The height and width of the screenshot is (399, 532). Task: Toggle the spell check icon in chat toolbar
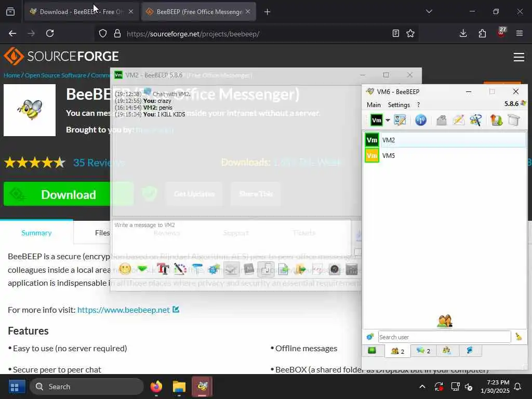232,270
